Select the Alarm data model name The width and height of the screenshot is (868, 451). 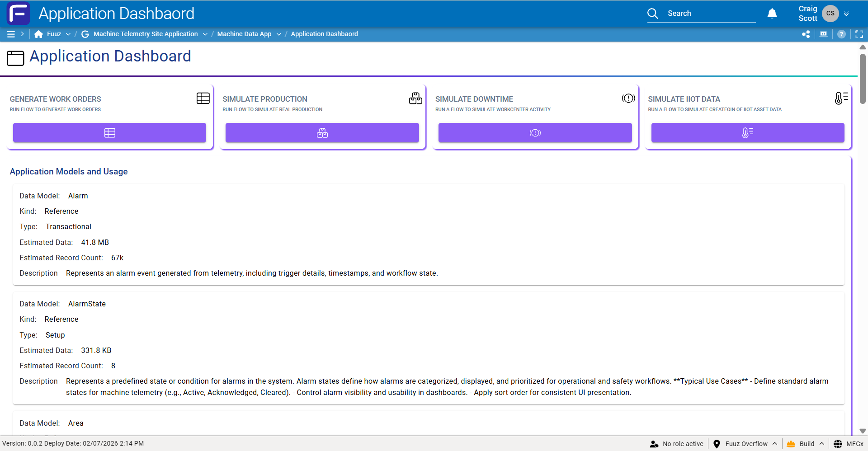tap(78, 196)
